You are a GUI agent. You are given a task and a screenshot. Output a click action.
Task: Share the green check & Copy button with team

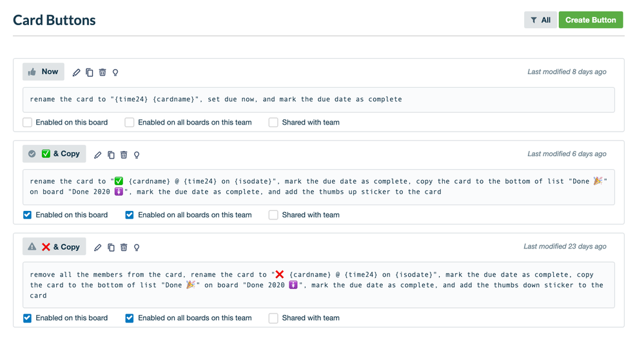click(x=273, y=215)
